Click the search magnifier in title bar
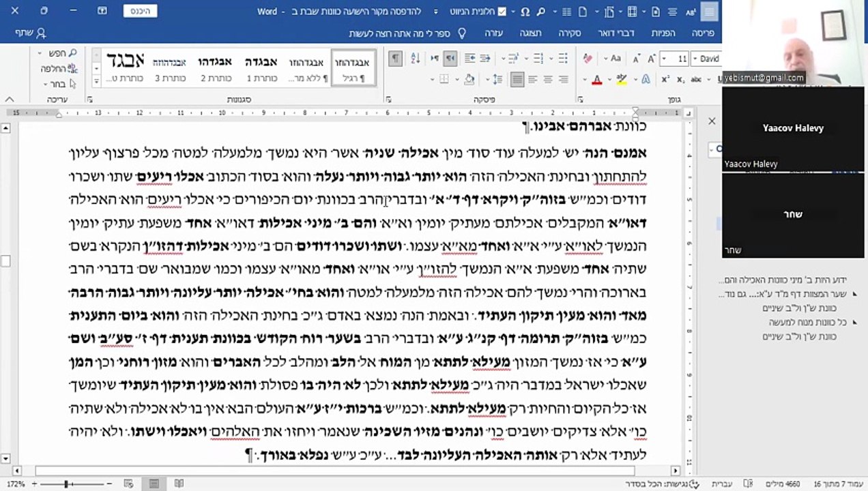The width and height of the screenshot is (868, 491). 541,12
